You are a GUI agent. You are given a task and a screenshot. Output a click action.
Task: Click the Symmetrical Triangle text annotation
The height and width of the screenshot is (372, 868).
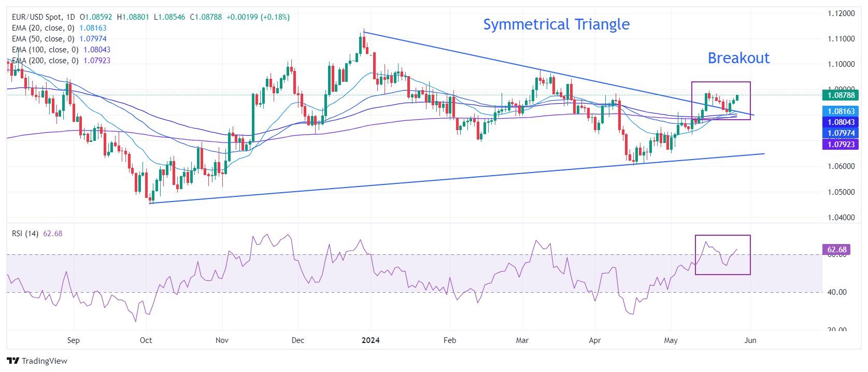[x=556, y=24]
